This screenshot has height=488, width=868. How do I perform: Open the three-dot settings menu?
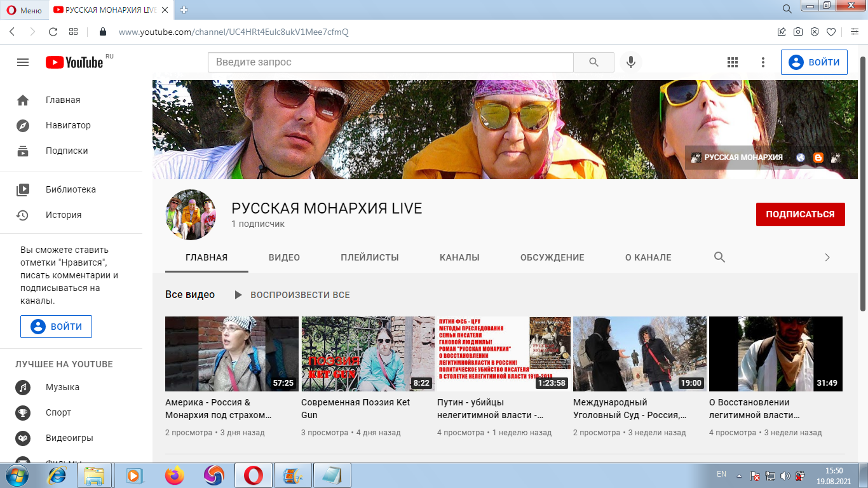point(763,62)
